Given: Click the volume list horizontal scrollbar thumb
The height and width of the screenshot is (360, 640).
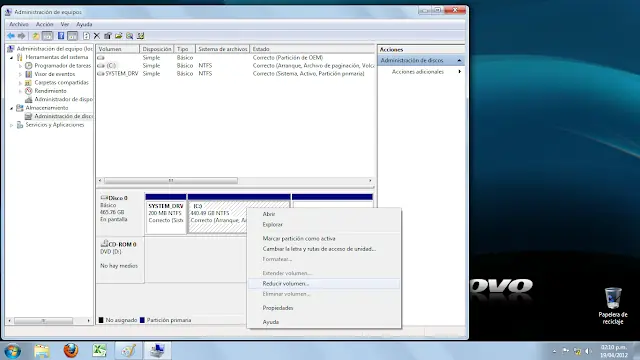Looking at the screenshot, I should click(x=171, y=180).
